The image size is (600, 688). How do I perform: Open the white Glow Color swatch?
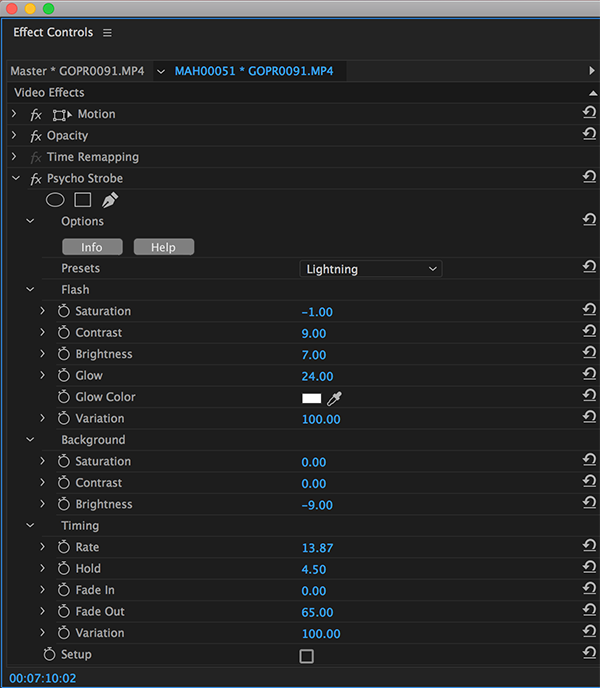(x=311, y=398)
